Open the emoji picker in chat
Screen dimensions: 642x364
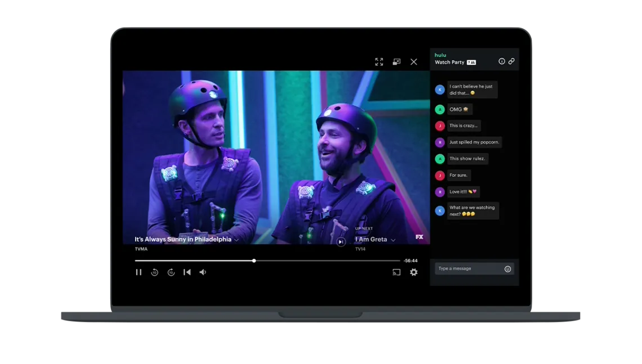[507, 269]
